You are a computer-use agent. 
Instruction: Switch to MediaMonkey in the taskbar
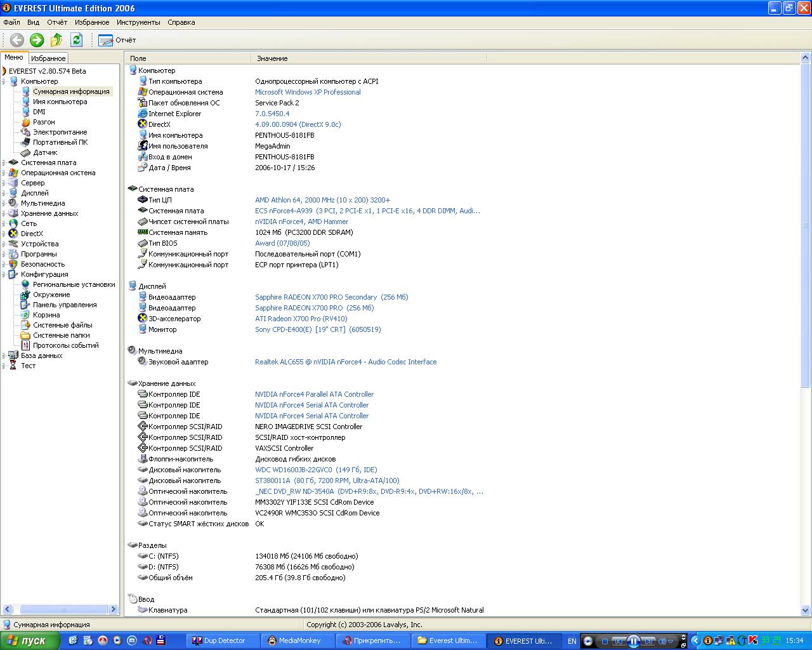click(299, 640)
